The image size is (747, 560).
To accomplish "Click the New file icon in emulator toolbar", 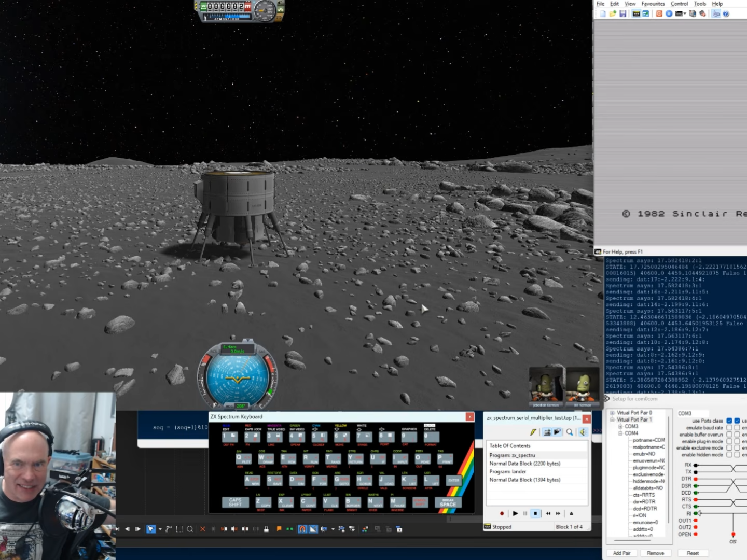I will [x=603, y=13].
